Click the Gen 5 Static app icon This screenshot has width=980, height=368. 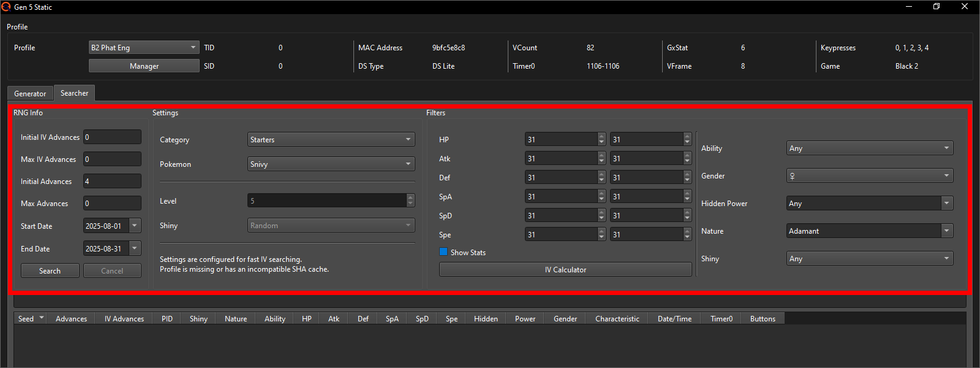point(6,7)
